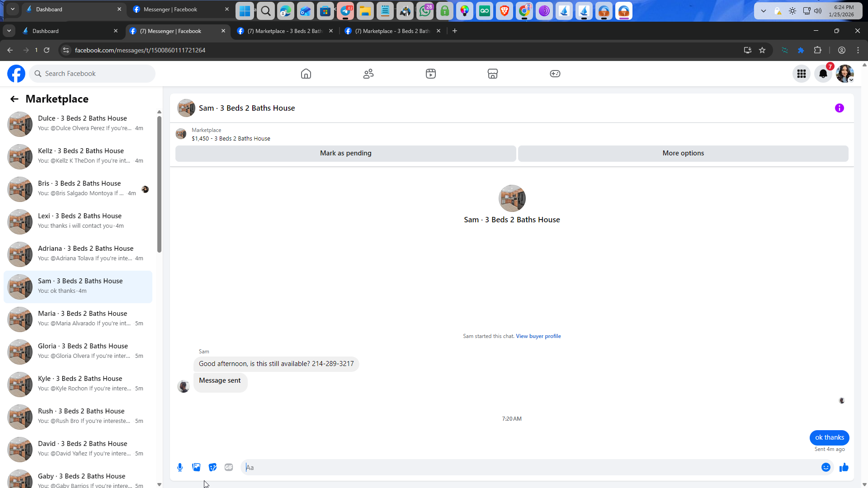Image resolution: width=868 pixels, height=488 pixels.
Task: Open the emoji picker in message box
Action: pyautogui.click(x=826, y=467)
